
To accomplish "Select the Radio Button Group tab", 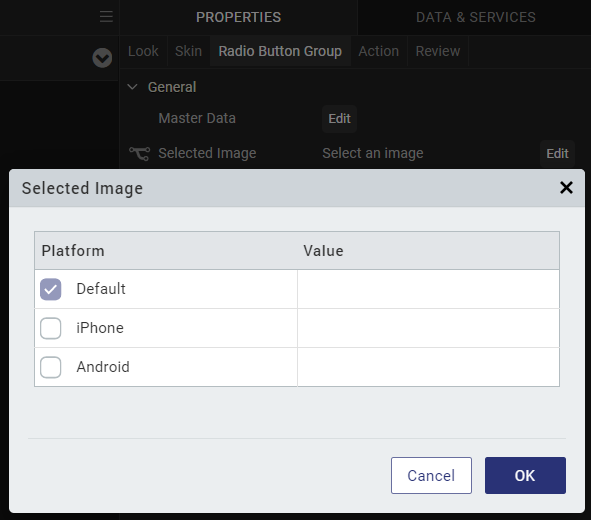I will (280, 51).
